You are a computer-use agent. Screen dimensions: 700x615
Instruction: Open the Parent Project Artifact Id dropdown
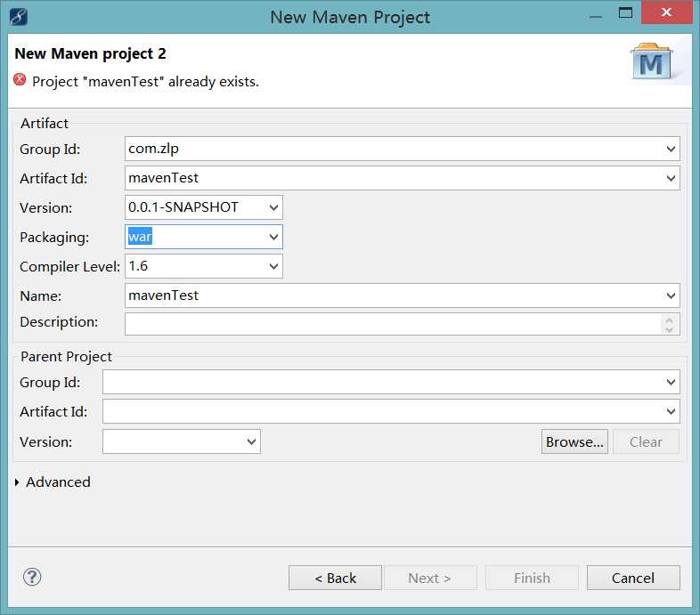coord(671,411)
